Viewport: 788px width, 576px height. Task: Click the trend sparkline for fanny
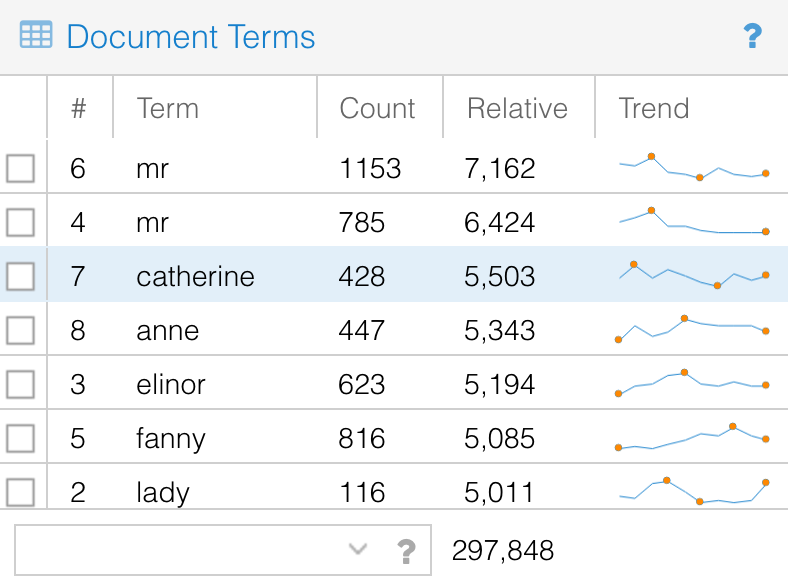click(692, 437)
